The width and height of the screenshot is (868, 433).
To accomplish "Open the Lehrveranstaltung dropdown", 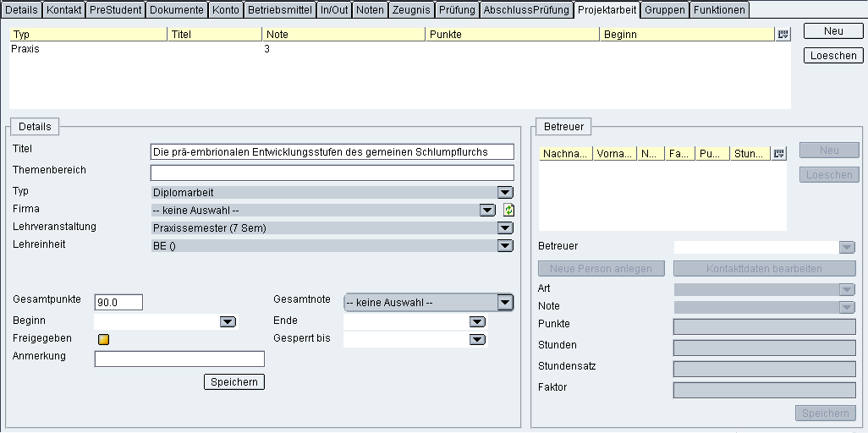I will tap(505, 227).
